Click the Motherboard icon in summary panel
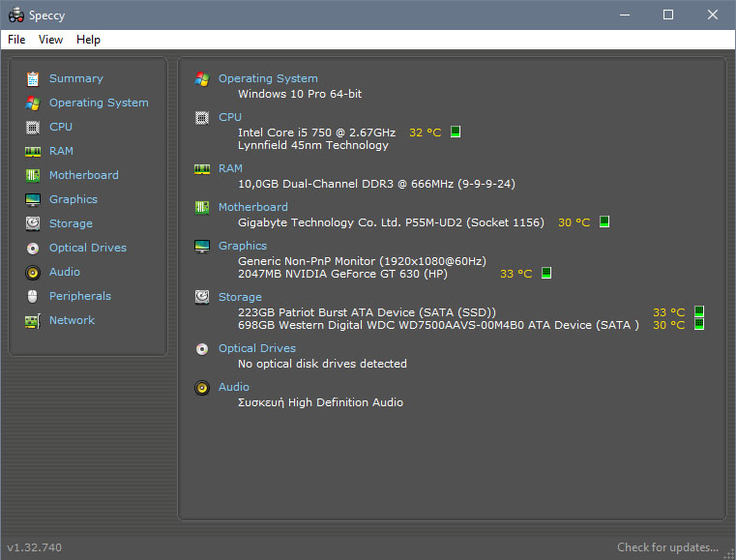The width and height of the screenshot is (736, 560). click(x=202, y=208)
